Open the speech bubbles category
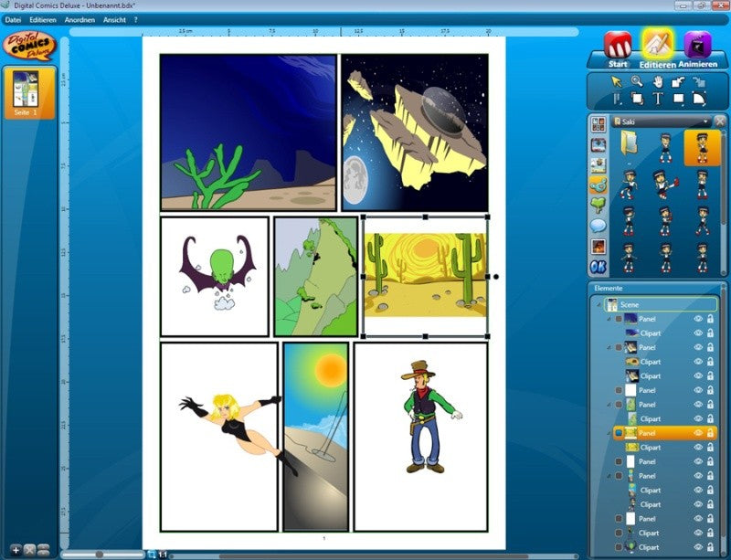This screenshot has width=731, height=560. click(x=599, y=227)
